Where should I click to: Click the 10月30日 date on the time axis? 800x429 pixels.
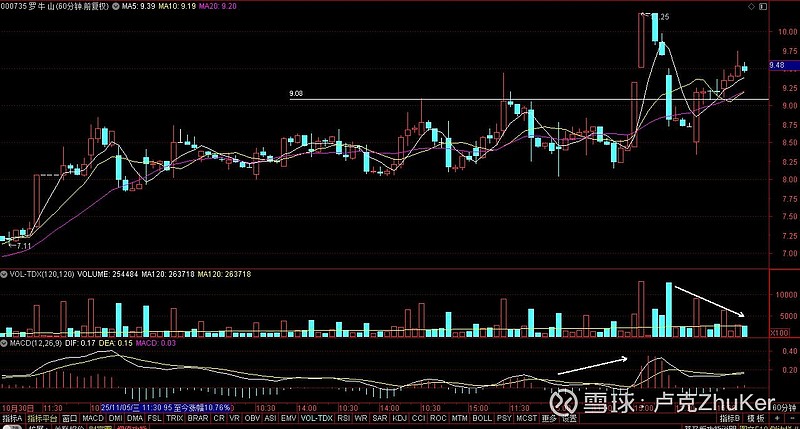pos(18,408)
